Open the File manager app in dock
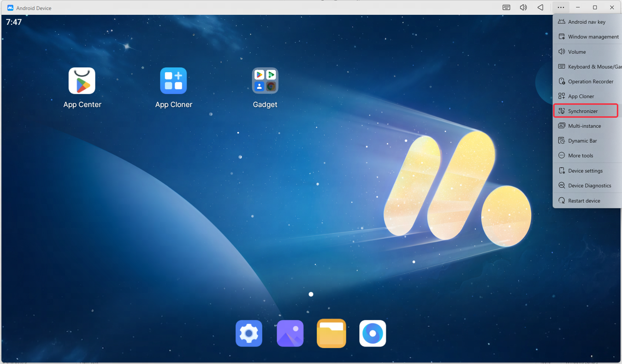This screenshot has width=622, height=364. coord(332,333)
